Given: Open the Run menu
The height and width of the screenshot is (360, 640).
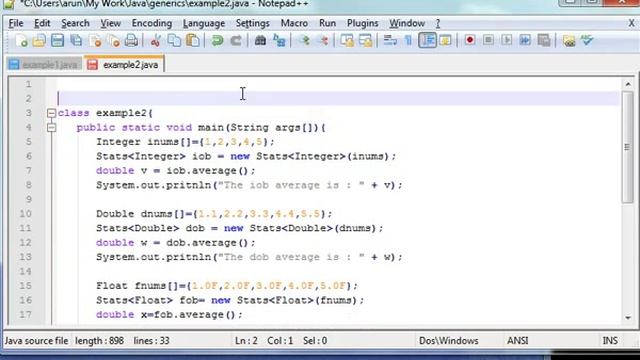Looking at the screenshot, I should pyautogui.click(x=327, y=23).
